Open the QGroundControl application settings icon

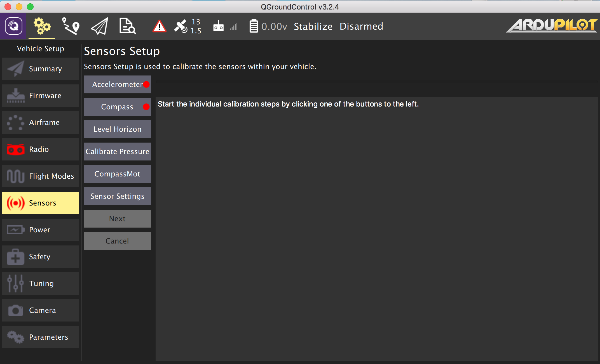pos(13,26)
